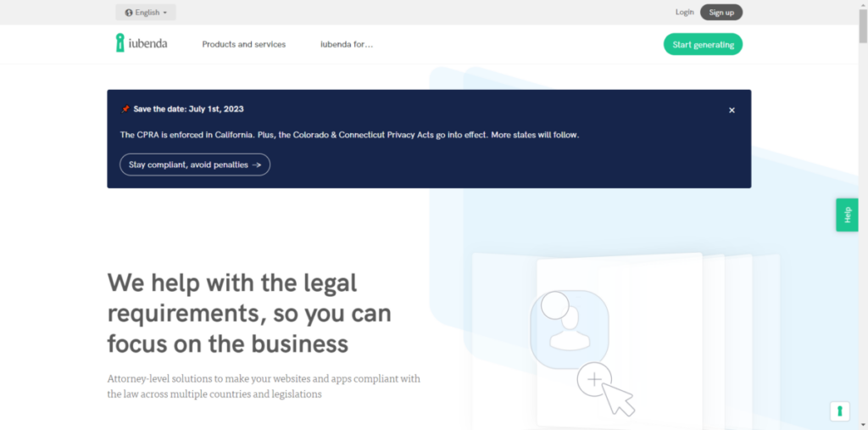Click the Login link

coord(684,12)
